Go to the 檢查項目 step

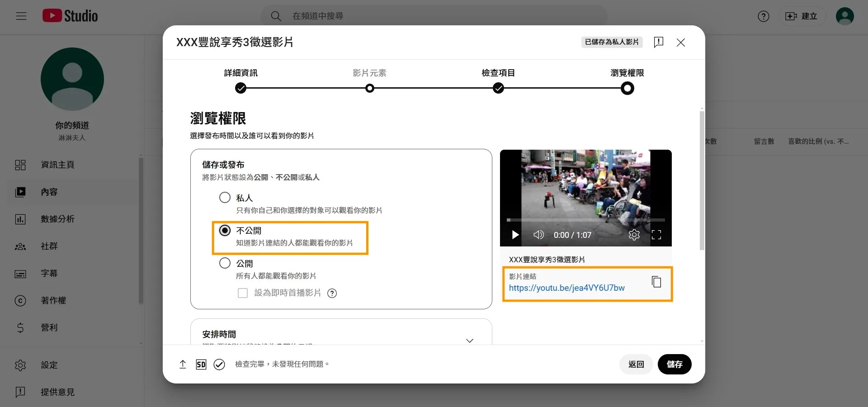pyautogui.click(x=498, y=80)
